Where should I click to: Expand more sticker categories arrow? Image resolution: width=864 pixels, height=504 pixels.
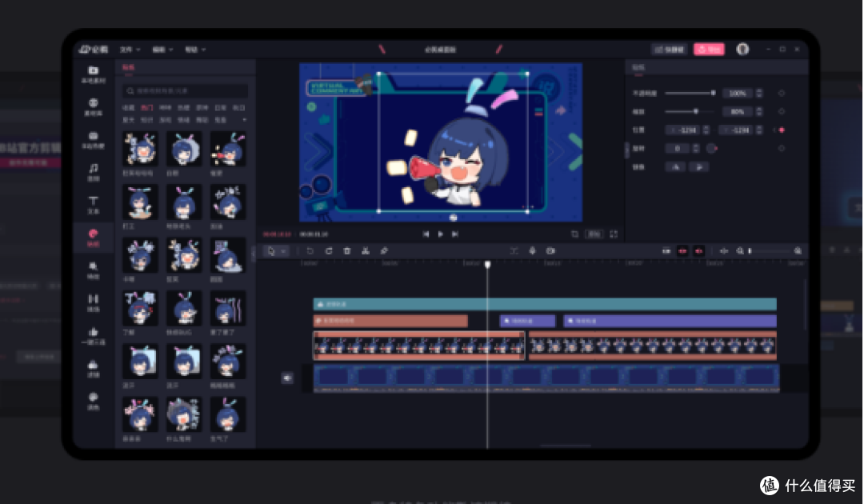click(244, 119)
